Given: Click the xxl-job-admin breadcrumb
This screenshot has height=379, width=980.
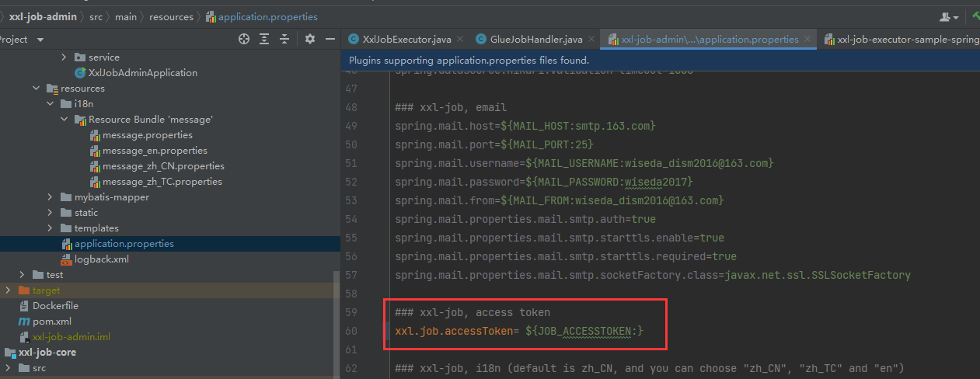Looking at the screenshot, I should (x=43, y=17).
